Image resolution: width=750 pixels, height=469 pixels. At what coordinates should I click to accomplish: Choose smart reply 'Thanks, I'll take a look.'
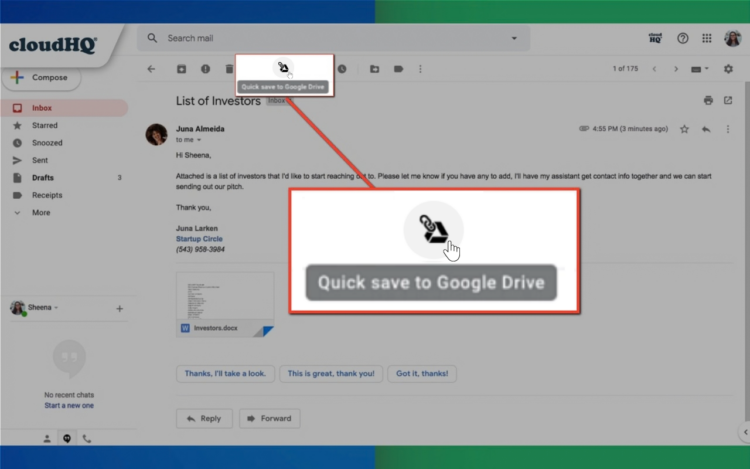[x=225, y=373]
